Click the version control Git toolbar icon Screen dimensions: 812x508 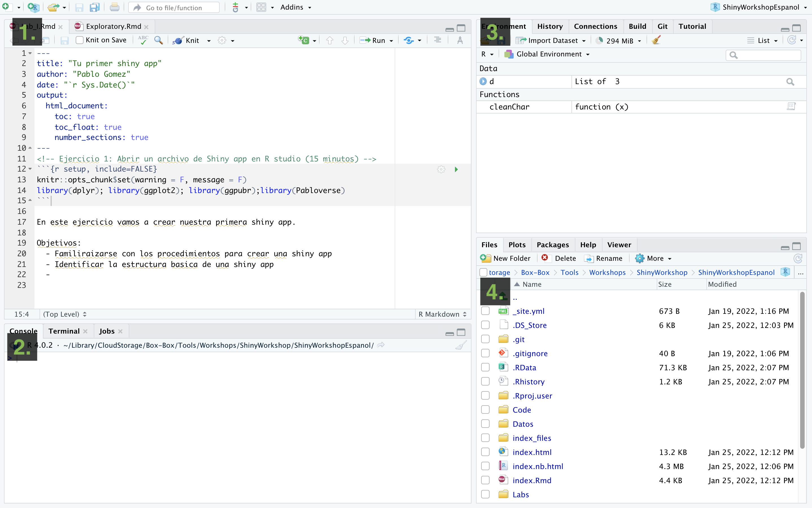[235, 7]
